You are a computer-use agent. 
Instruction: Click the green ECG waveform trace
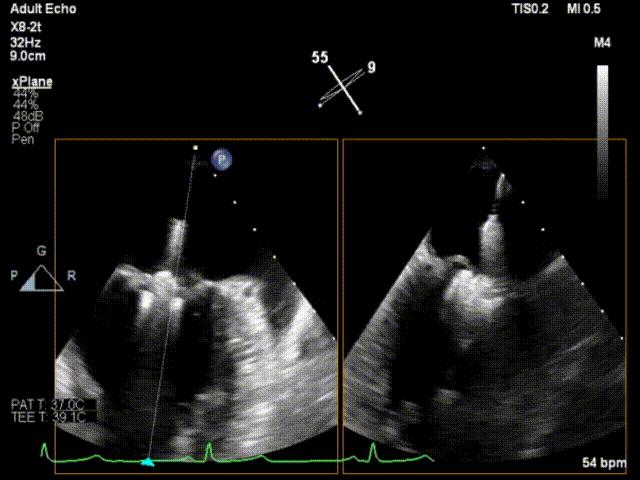pos(237,454)
